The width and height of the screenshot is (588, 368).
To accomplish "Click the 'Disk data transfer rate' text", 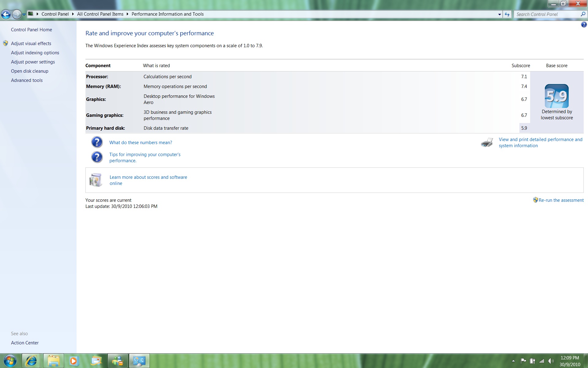I will [166, 128].
